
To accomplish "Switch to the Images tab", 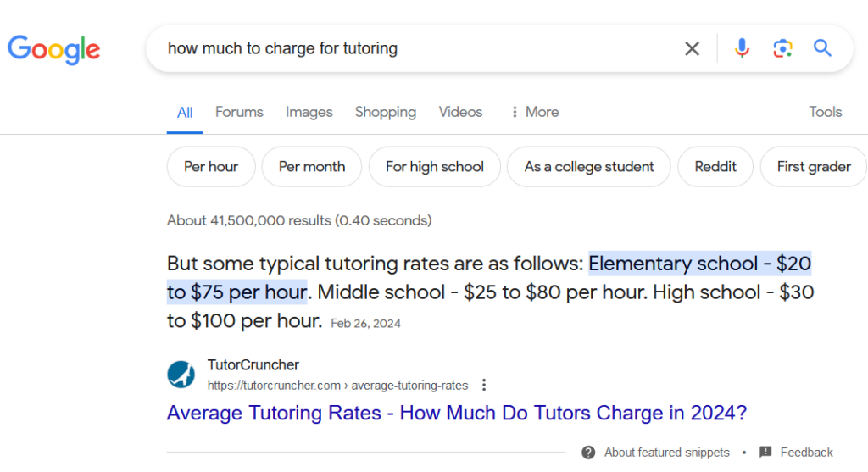I will pos(309,112).
